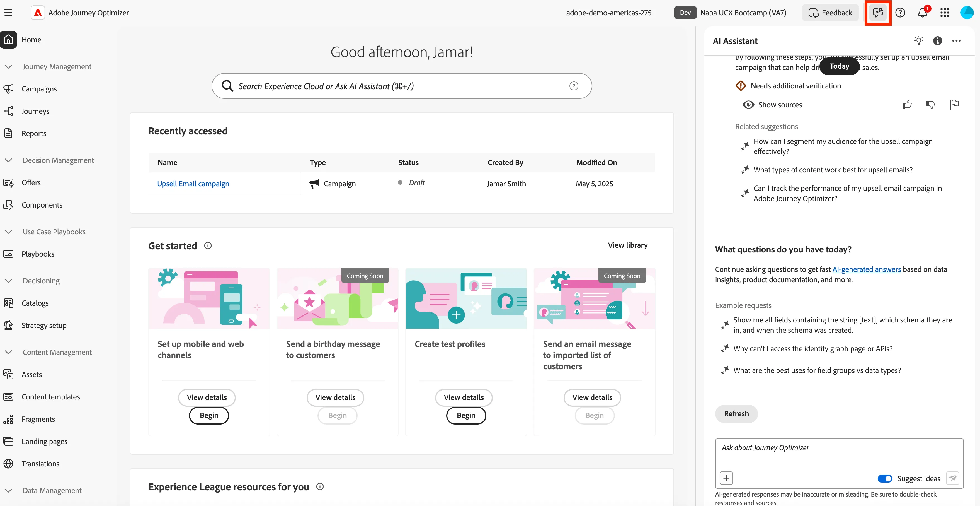Screen dimensions: 980x506
Task: Collapse the Decisioning section
Action: click(8, 281)
